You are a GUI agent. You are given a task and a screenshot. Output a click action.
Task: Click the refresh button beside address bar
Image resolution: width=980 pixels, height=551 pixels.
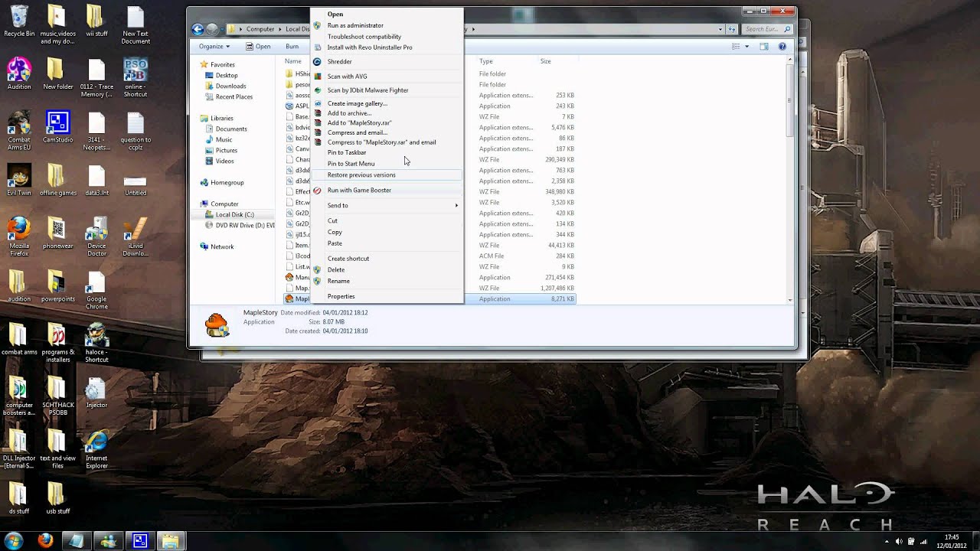pyautogui.click(x=733, y=29)
